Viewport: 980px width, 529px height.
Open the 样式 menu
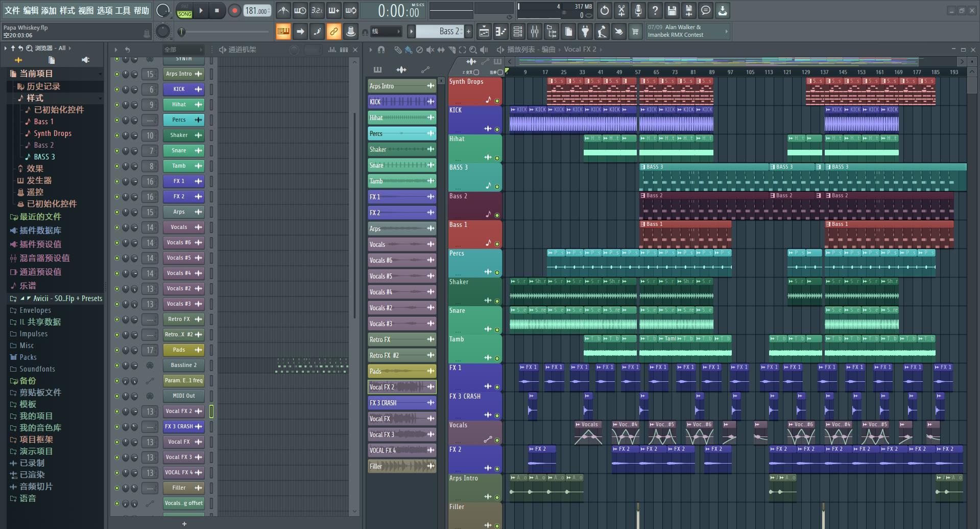pos(67,10)
